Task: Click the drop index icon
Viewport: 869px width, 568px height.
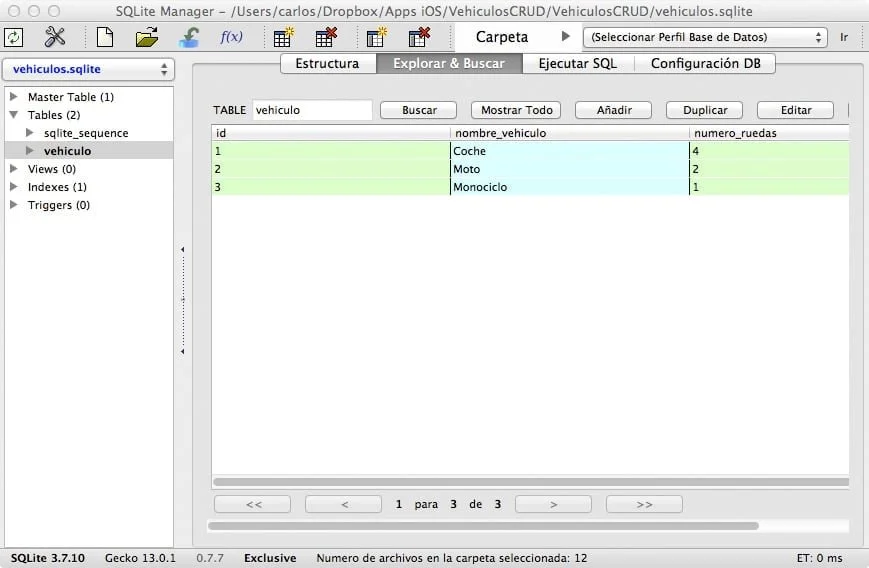Action: coord(419,37)
